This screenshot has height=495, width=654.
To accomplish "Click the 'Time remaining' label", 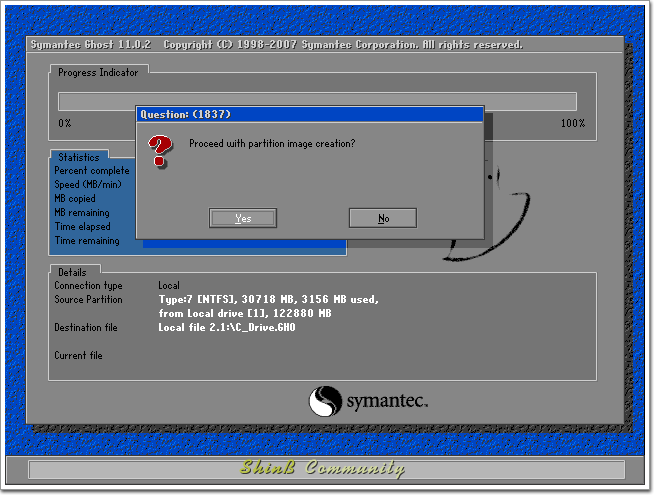I will pyautogui.click(x=87, y=241).
